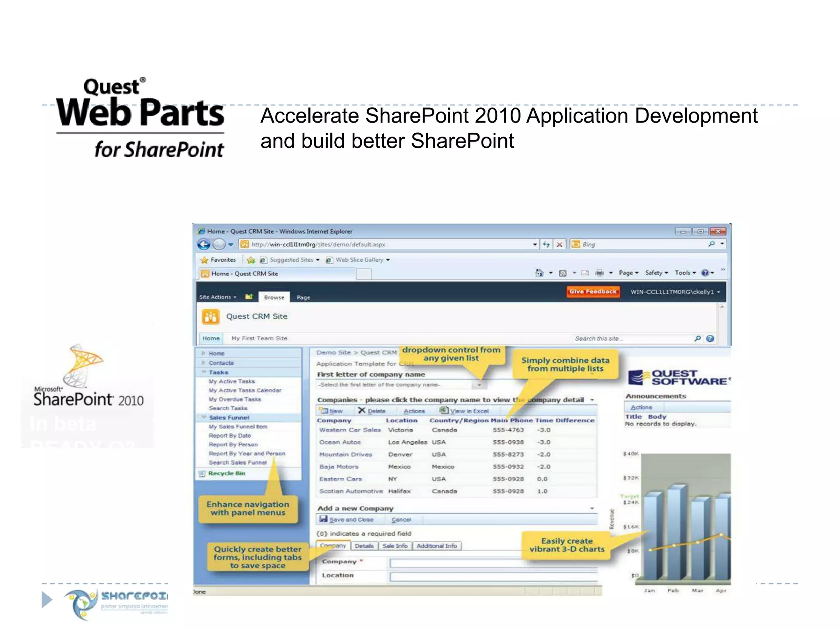Screen dimensions: 840x630
Task: Click the Refresh icon next to address bar
Action: point(546,244)
